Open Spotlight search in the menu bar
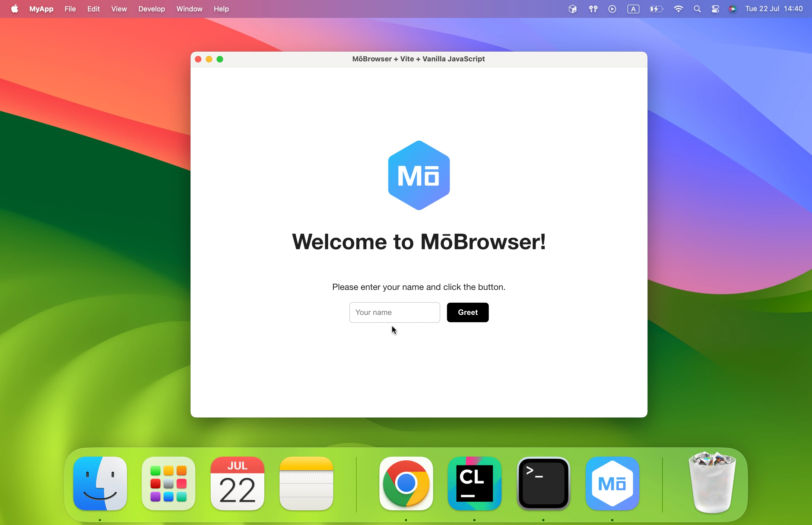 click(x=697, y=8)
